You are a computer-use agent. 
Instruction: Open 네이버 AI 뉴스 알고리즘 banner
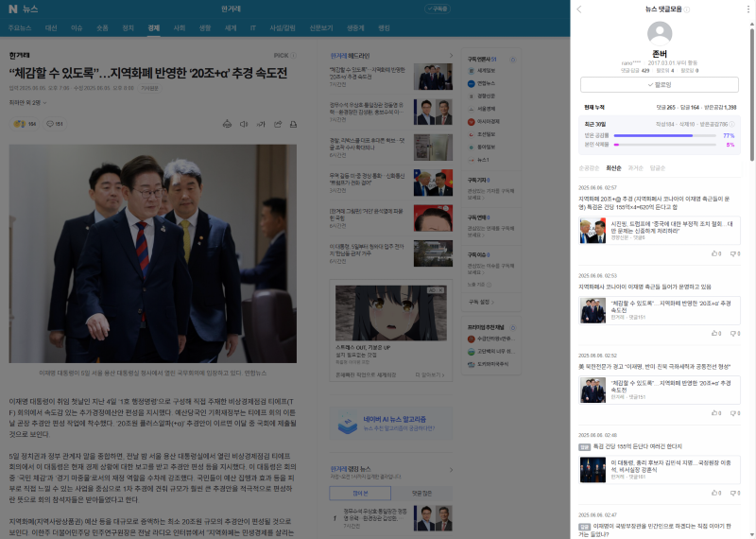(x=390, y=424)
